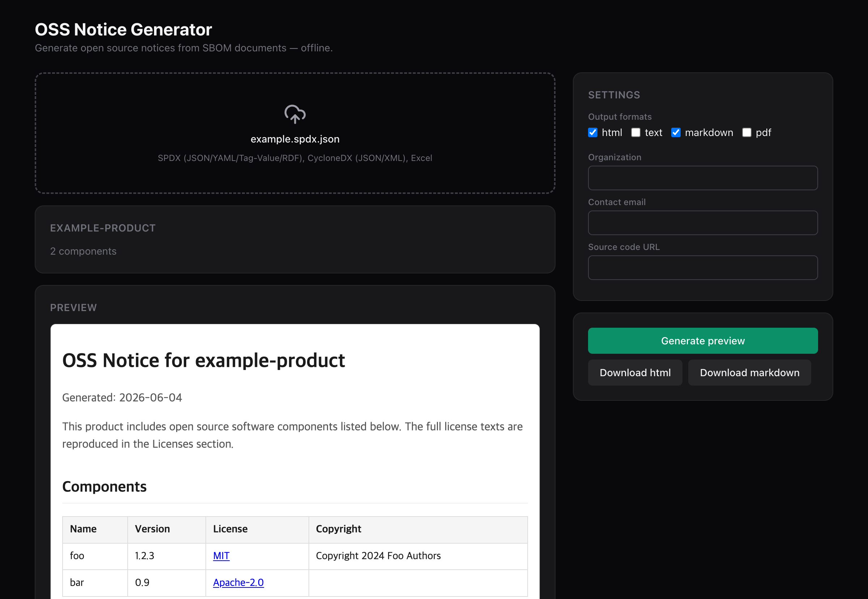Click the OSS Notice Generator title
Screen dimensions: 868x599
click(123, 30)
